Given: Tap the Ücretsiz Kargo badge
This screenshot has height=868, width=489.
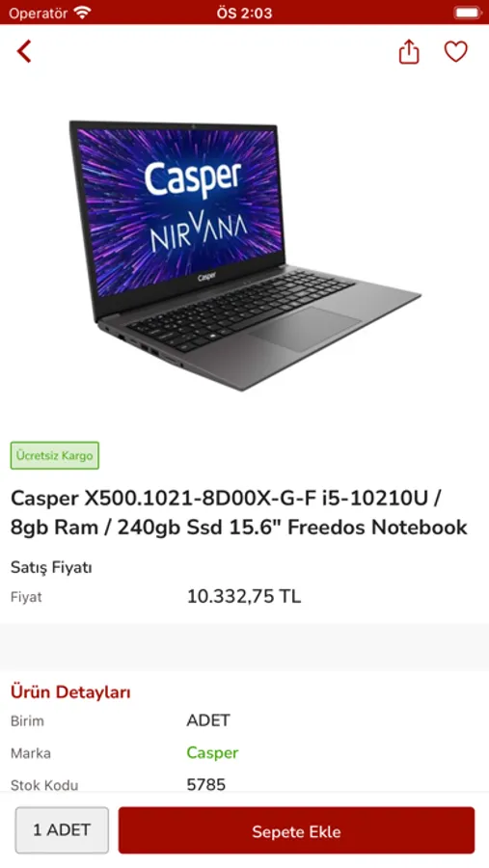Looking at the screenshot, I should [55, 455].
